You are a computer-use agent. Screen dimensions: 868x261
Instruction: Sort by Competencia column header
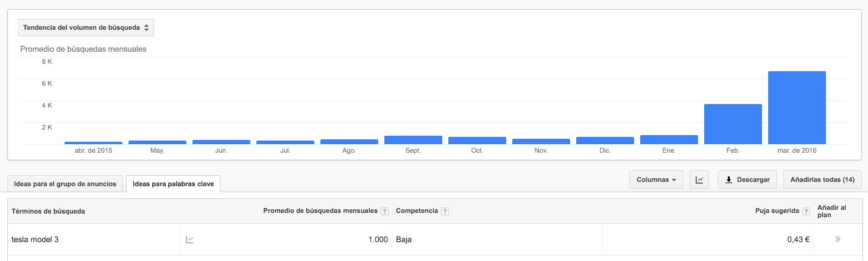tap(417, 211)
